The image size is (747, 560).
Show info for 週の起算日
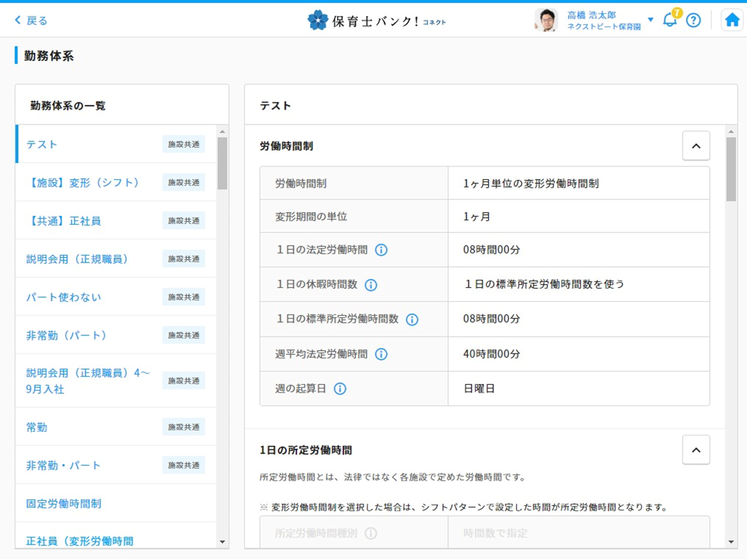coord(340,388)
